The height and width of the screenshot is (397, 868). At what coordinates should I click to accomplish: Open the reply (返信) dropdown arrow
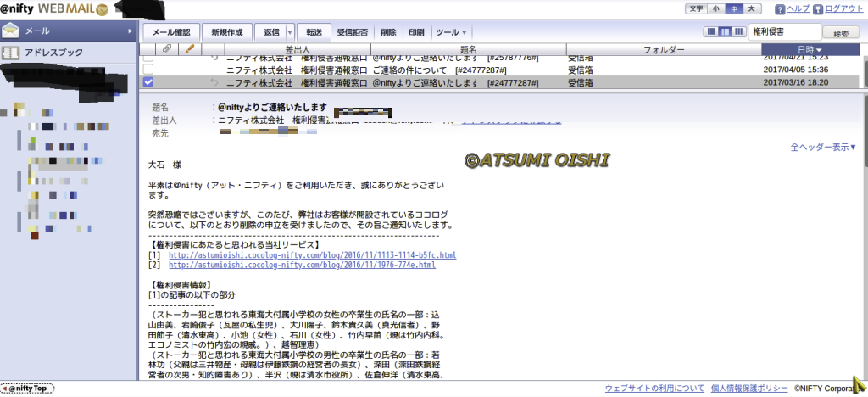click(x=290, y=32)
